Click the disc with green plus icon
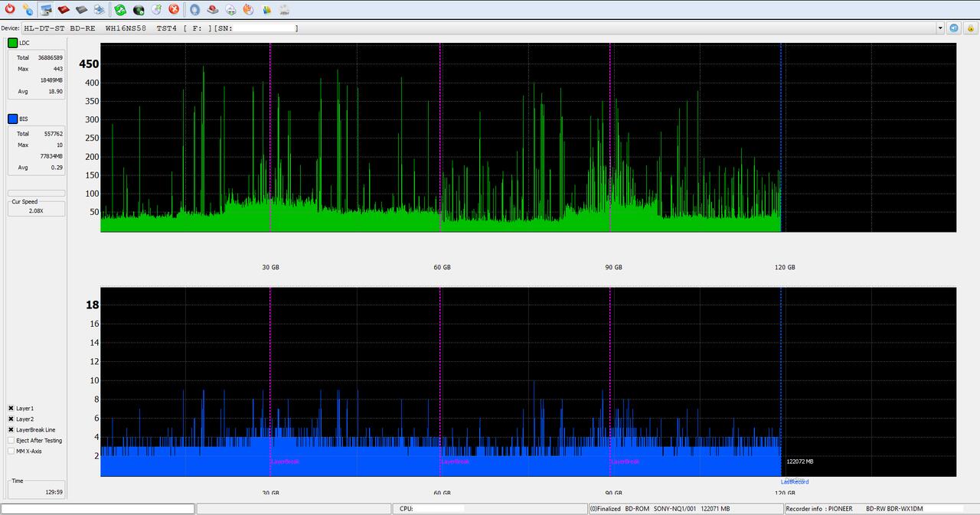The width and height of the screenshot is (980, 515). (x=230, y=9)
